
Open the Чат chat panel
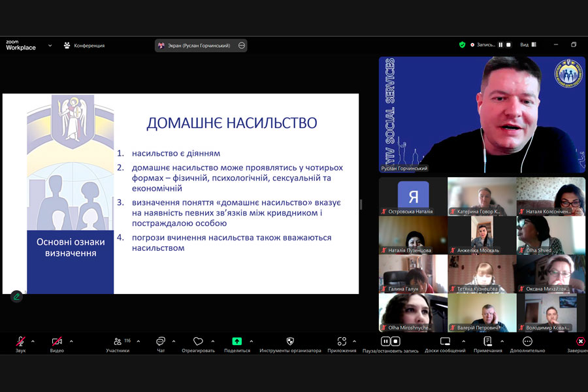(161, 342)
